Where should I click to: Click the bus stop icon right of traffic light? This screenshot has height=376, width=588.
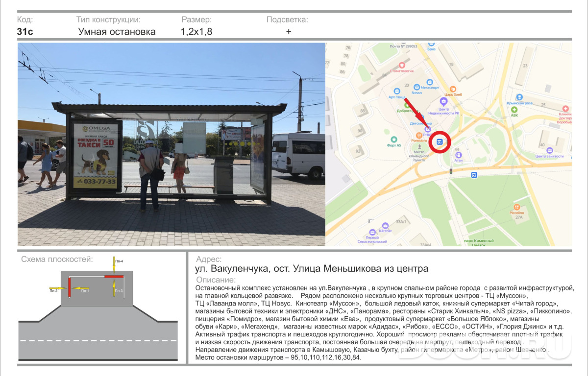point(474,175)
